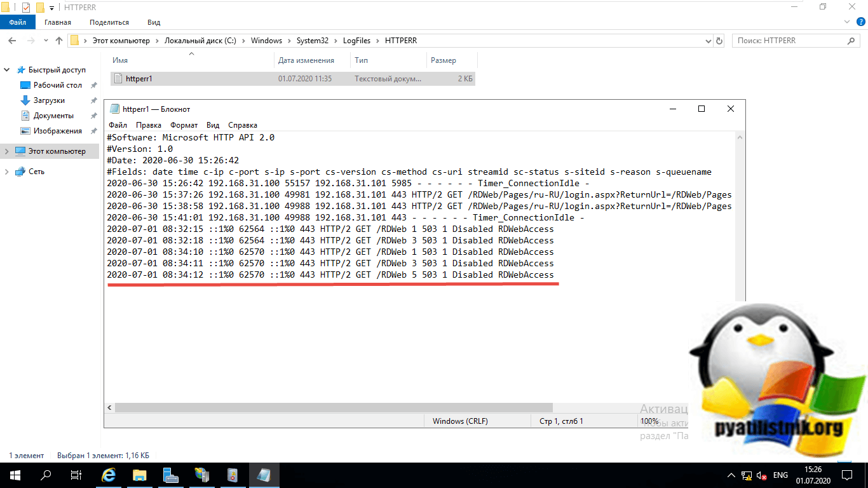Open Правка menu in Notepad

click(x=149, y=125)
